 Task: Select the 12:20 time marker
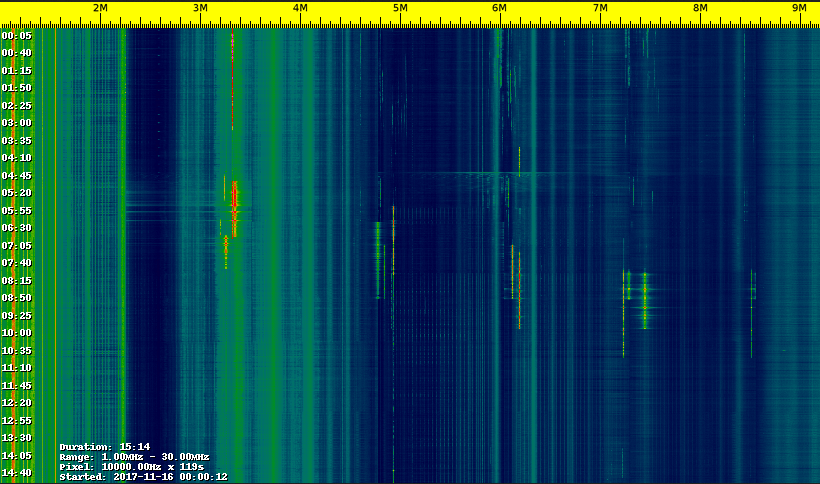pyautogui.click(x=17, y=403)
